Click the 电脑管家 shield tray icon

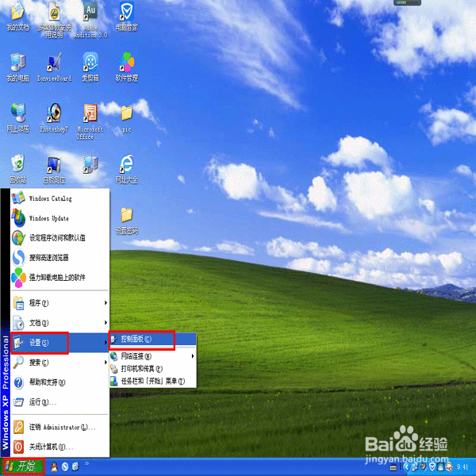pyautogui.click(x=432, y=467)
